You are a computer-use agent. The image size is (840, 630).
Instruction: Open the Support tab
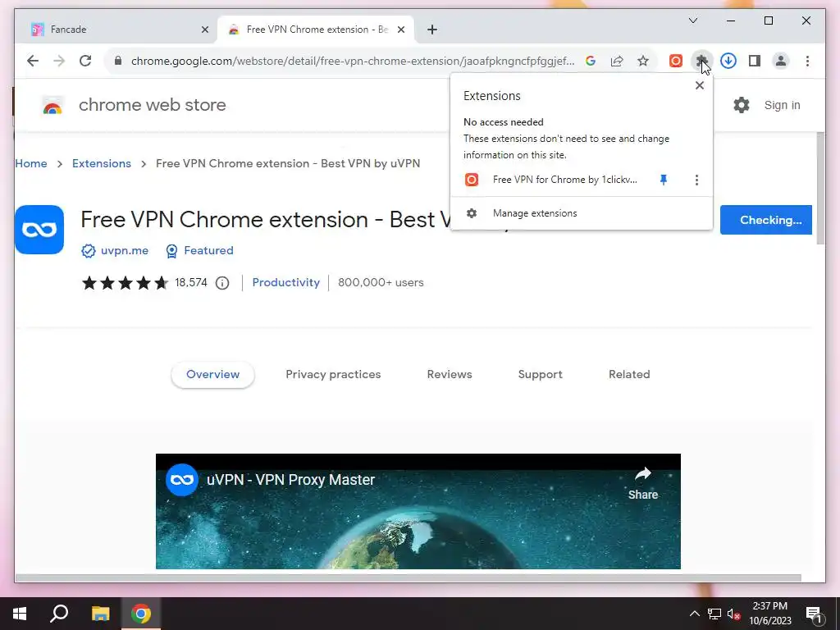click(540, 374)
